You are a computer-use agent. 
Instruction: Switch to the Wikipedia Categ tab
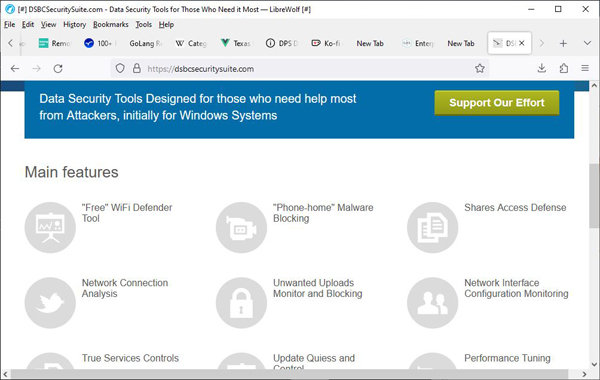tap(191, 43)
